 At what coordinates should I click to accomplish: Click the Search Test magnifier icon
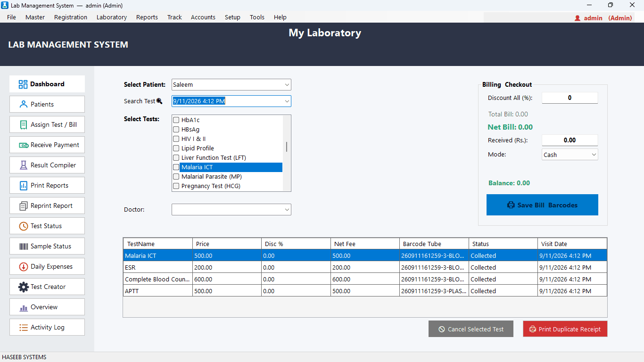159,101
